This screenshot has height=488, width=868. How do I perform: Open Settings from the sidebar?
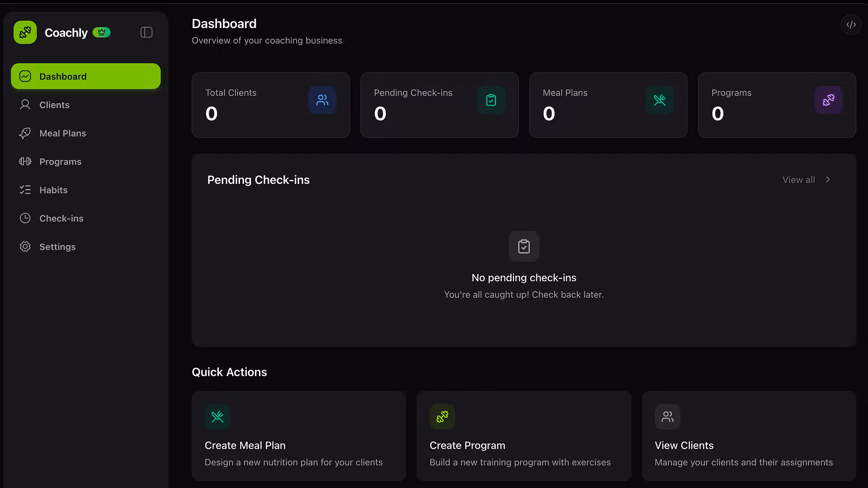pos(57,247)
